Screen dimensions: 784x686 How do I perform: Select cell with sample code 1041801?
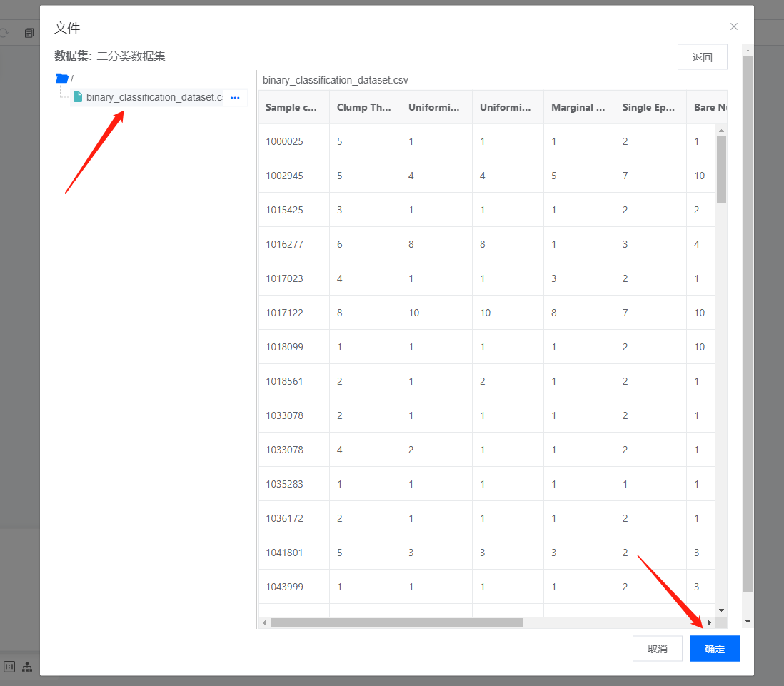(294, 553)
